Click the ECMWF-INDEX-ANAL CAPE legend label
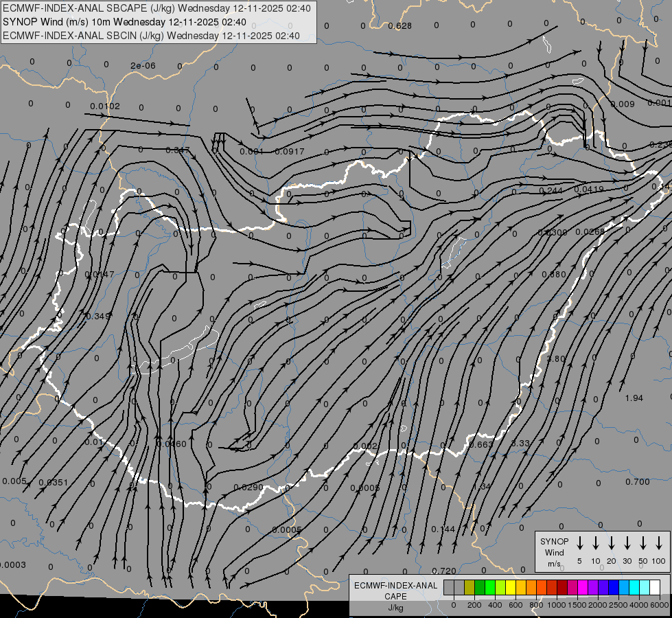Viewport: 672px width, 618px height. [395, 591]
